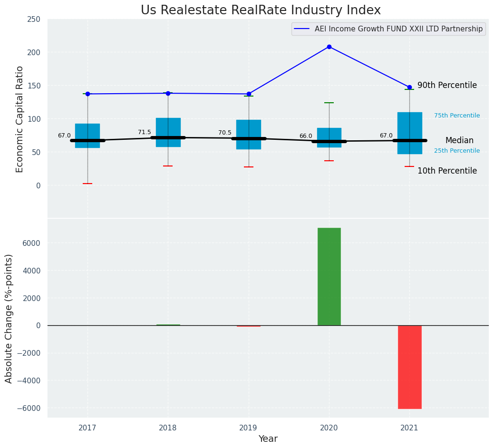Image resolution: width=494 pixels, height=448 pixels.
Task: Click the green 90th percentile cap for 2020
Action: (329, 103)
